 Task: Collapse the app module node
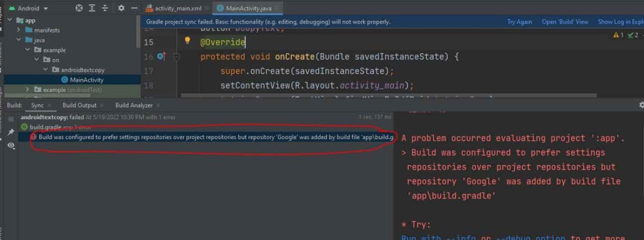pyautogui.click(x=11, y=20)
